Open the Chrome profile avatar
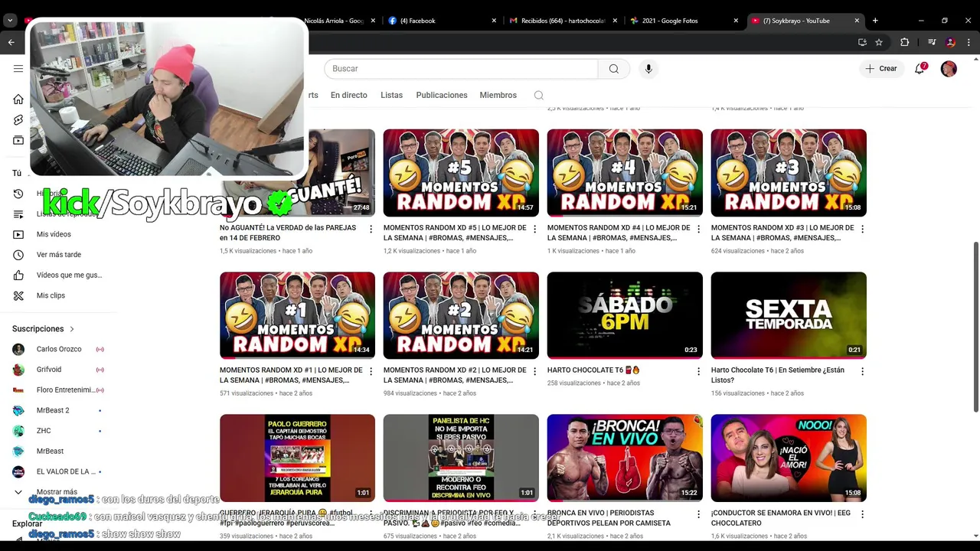 coord(951,42)
